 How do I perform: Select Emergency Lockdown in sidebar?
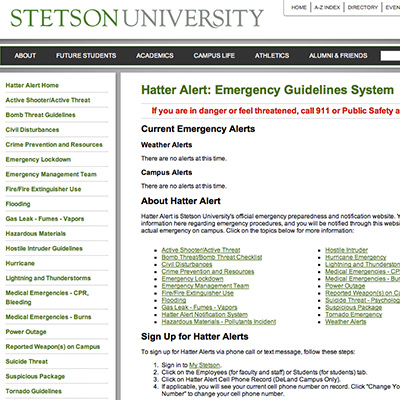(x=38, y=159)
